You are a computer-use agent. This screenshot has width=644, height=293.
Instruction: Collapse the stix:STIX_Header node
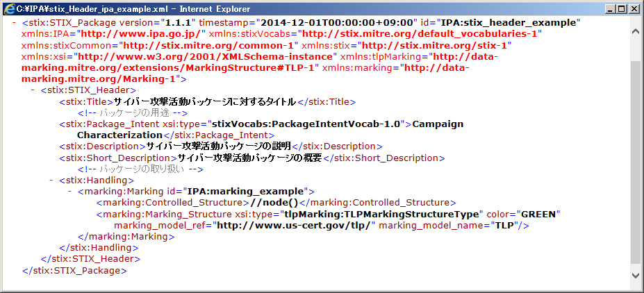click(x=33, y=90)
